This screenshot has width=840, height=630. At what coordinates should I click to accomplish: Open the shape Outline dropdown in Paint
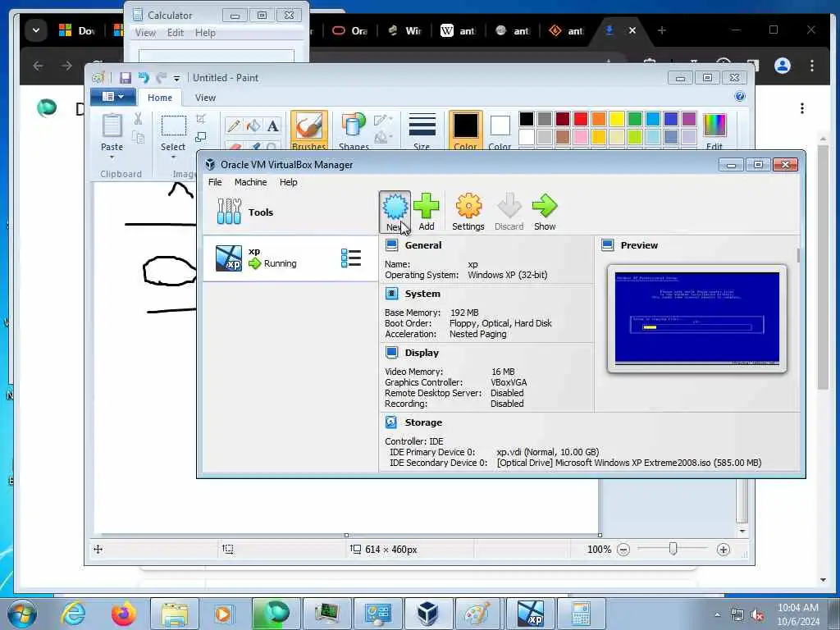(x=382, y=120)
